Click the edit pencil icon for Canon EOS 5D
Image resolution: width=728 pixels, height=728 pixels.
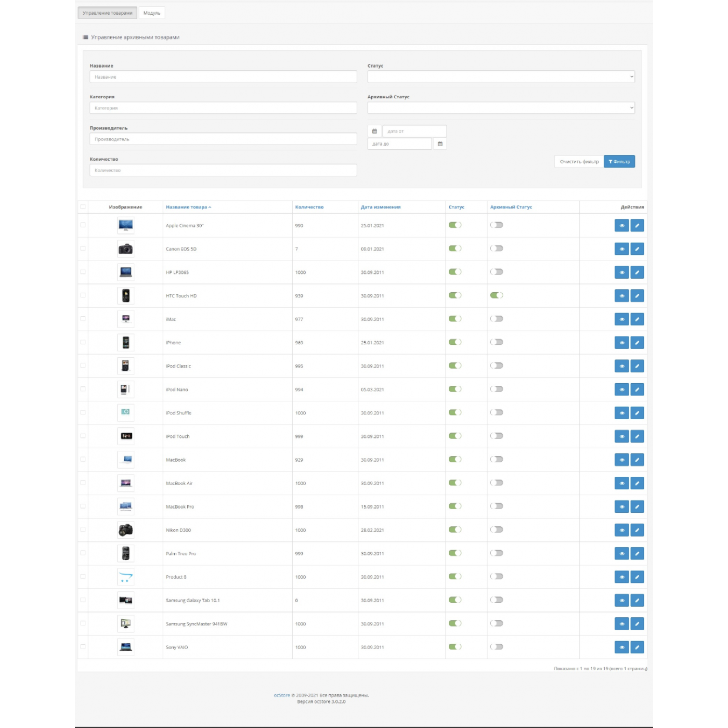click(x=637, y=249)
